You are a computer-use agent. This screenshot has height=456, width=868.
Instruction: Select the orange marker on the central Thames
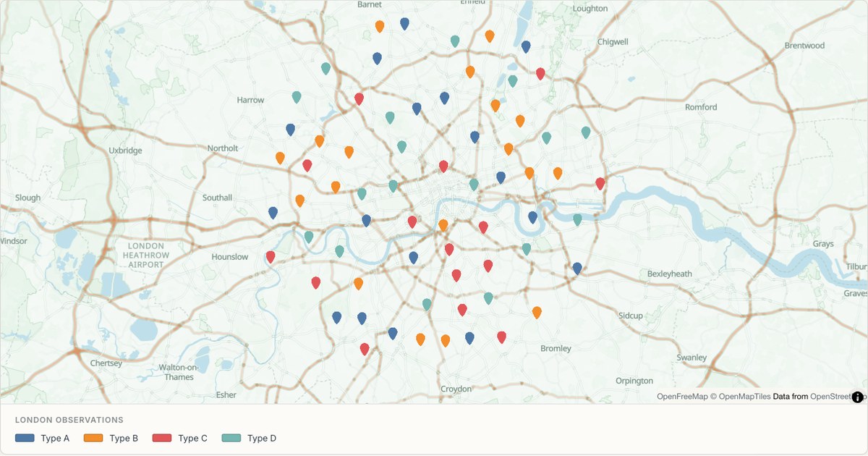coord(443,226)
